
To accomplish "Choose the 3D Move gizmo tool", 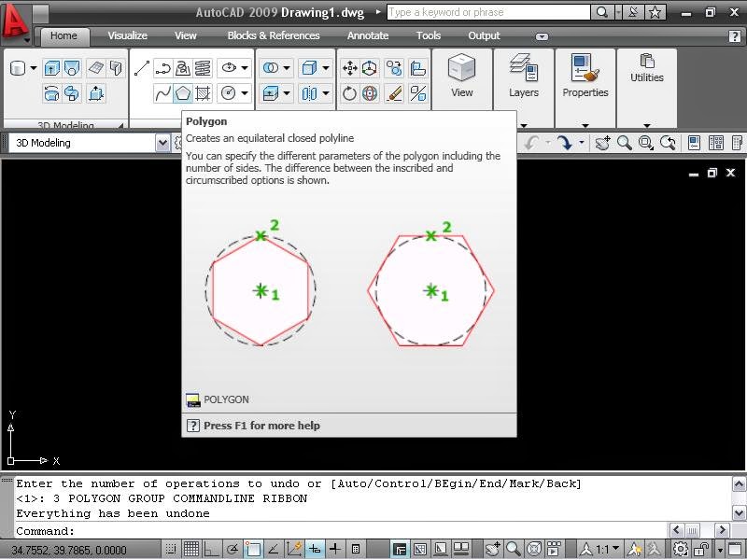I will 370,68.
